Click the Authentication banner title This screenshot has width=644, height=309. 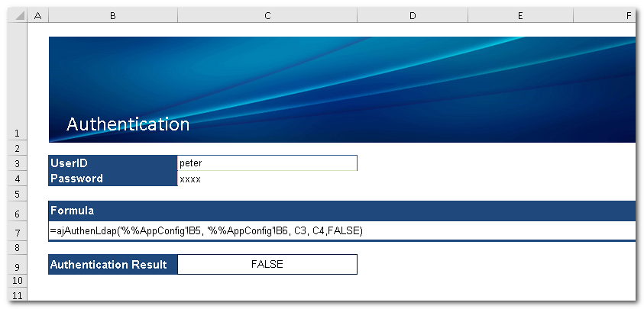pos(128,124)
